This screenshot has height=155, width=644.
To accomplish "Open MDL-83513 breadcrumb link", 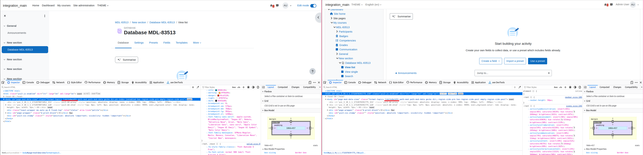I will [x=122, y=22].
